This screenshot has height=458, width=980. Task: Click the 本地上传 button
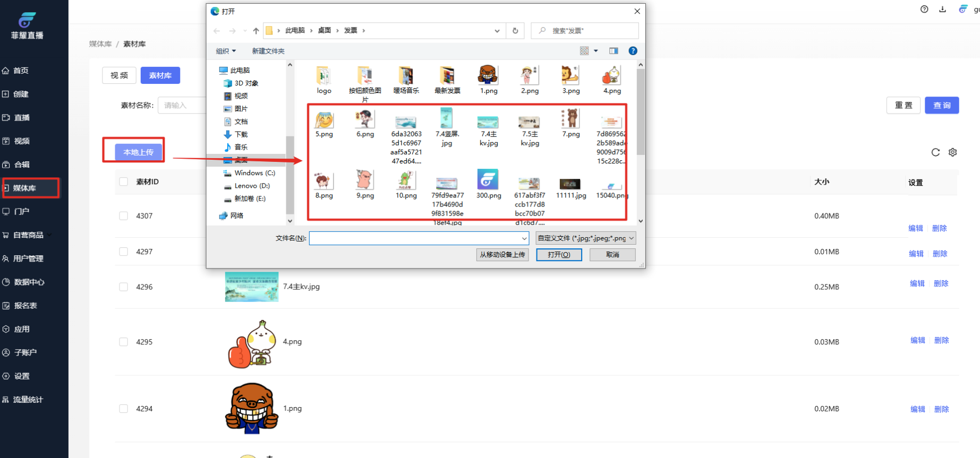point(138,152)
